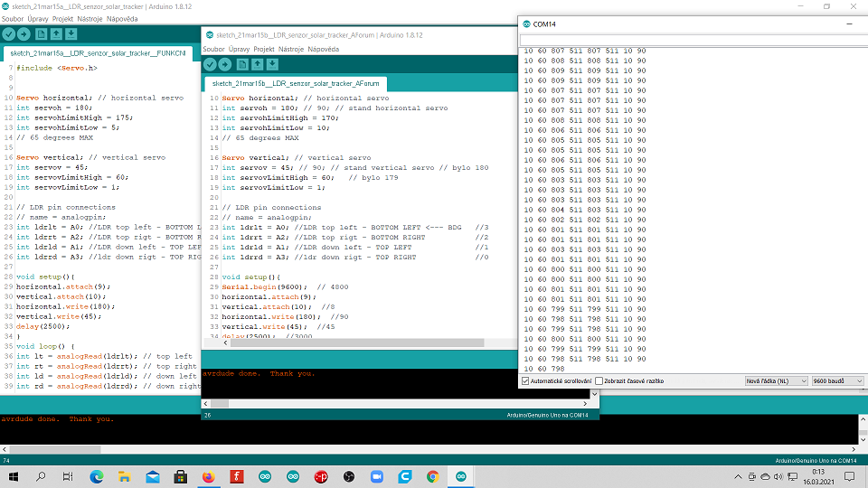
Task: Click Verify checkmark in AForum sketch window
Action: [211, 64]
